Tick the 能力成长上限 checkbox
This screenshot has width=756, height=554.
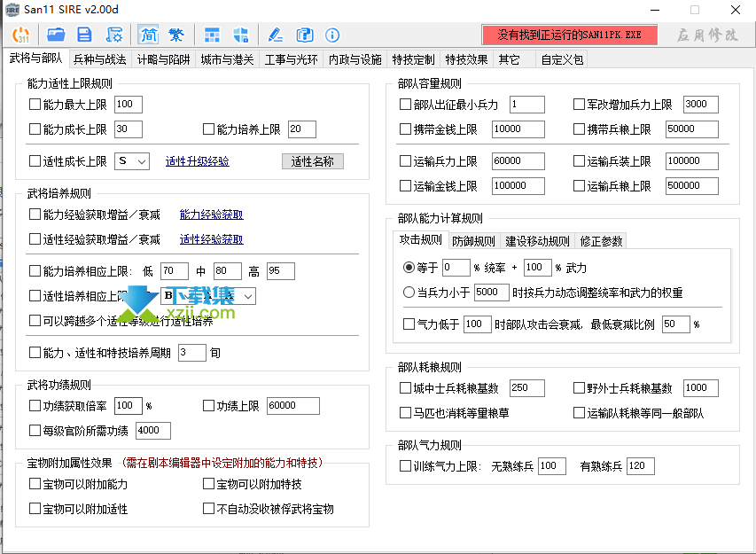[x=35, y=129]
